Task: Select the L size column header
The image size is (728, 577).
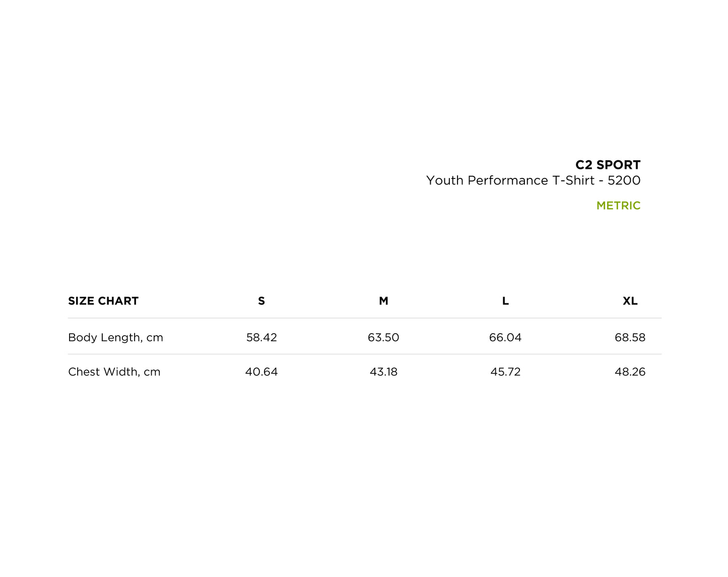Action: point(505,301)
